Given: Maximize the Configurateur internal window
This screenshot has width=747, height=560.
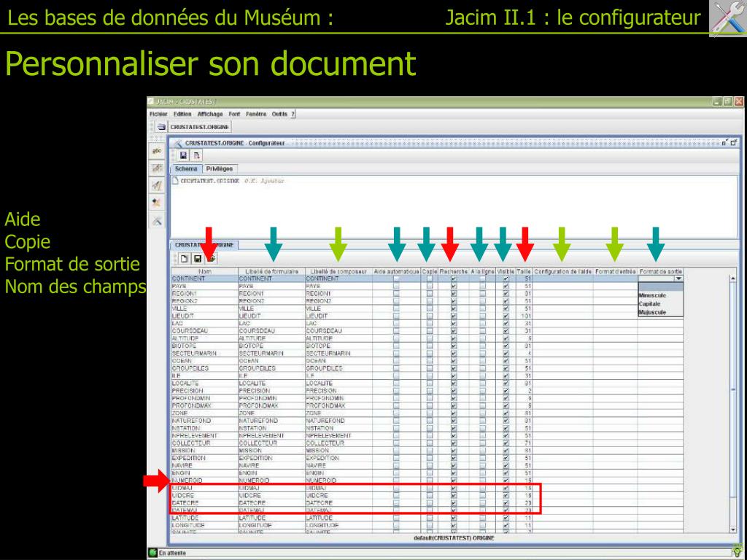Looking at the screenshot, I should tap(734, 142).
